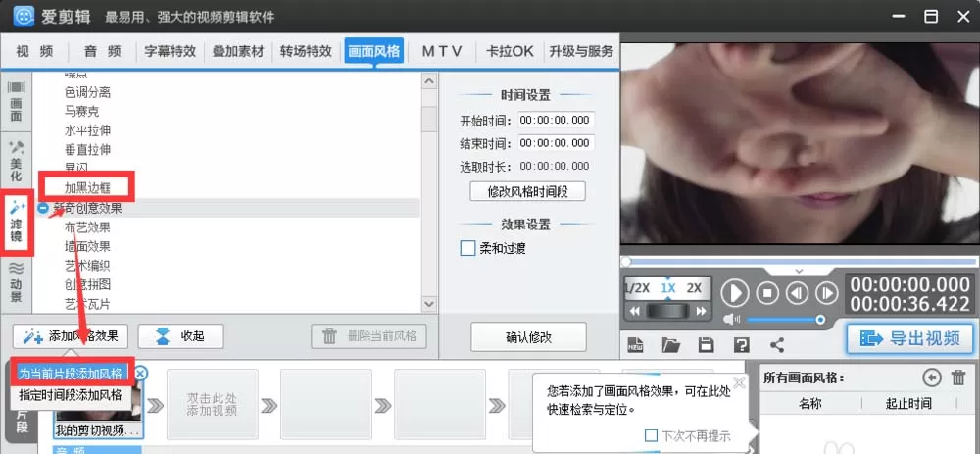The image size is (980, 454).
Task: Click the rewind double-arrow icon
Action: pyautogui.click(x=635, y=311)
